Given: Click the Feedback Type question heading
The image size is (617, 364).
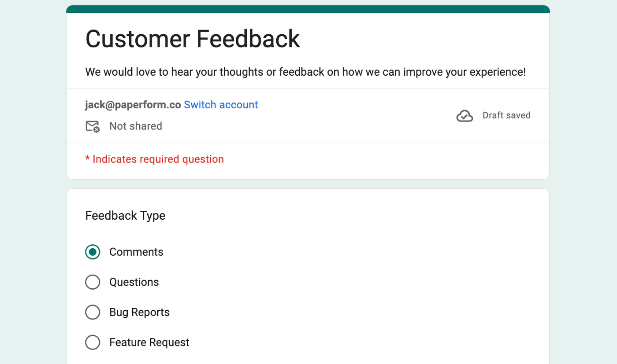Looking at the screenshot, I should click(x=125, y=216).
